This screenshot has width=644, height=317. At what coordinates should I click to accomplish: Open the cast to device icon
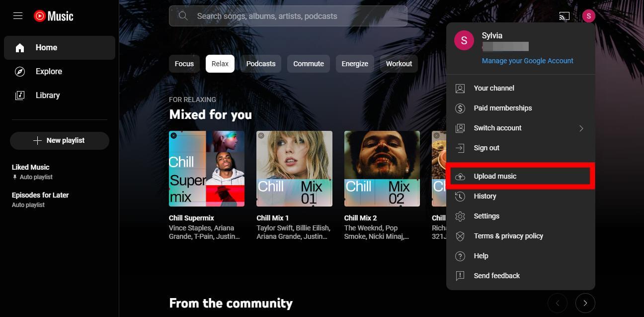(x=564, y=16)
